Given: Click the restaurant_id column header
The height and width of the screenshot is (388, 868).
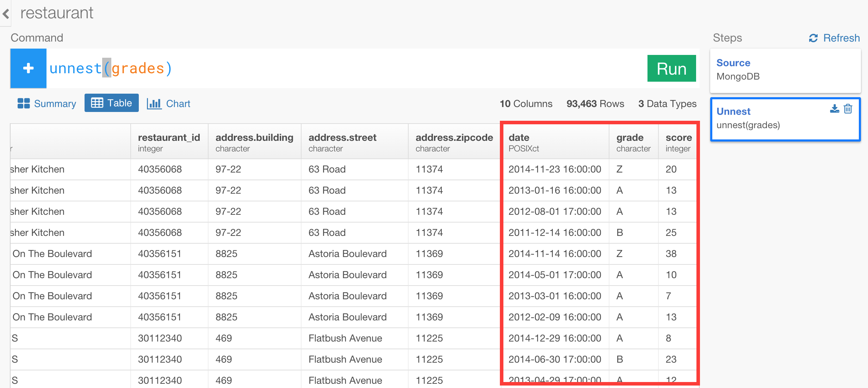Looking at the screenshot, I should (169, 142).
